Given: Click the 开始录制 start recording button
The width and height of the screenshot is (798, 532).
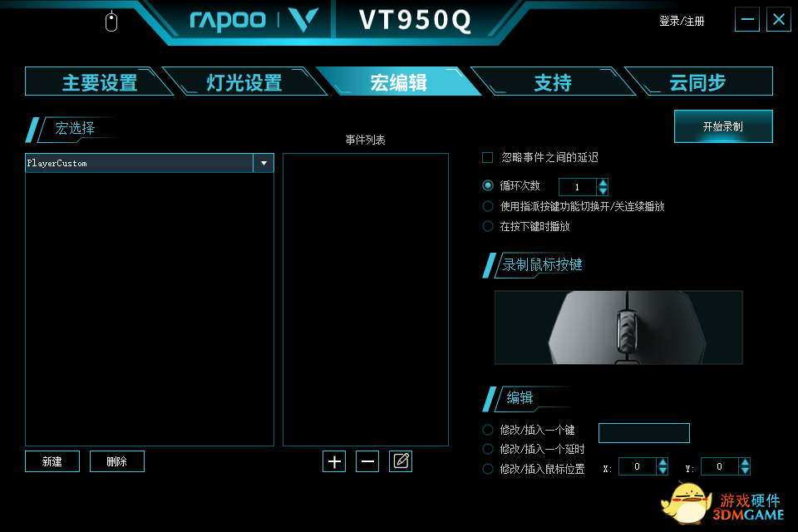Looking at the screenshot, I should [723, 126].
